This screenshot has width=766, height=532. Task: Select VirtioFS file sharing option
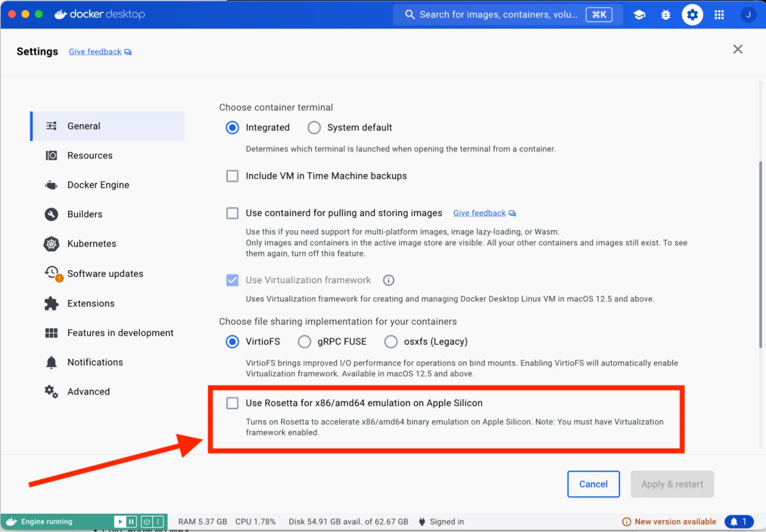[x=232, y=342]
